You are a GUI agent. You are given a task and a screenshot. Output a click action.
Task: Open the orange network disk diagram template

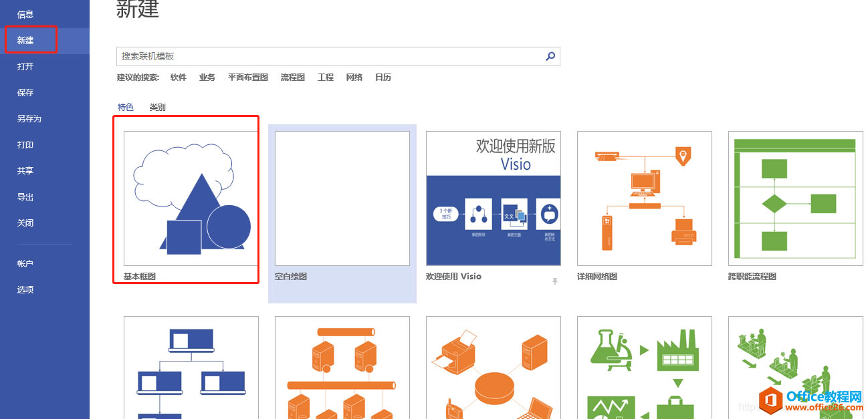(x=494, y=368)
